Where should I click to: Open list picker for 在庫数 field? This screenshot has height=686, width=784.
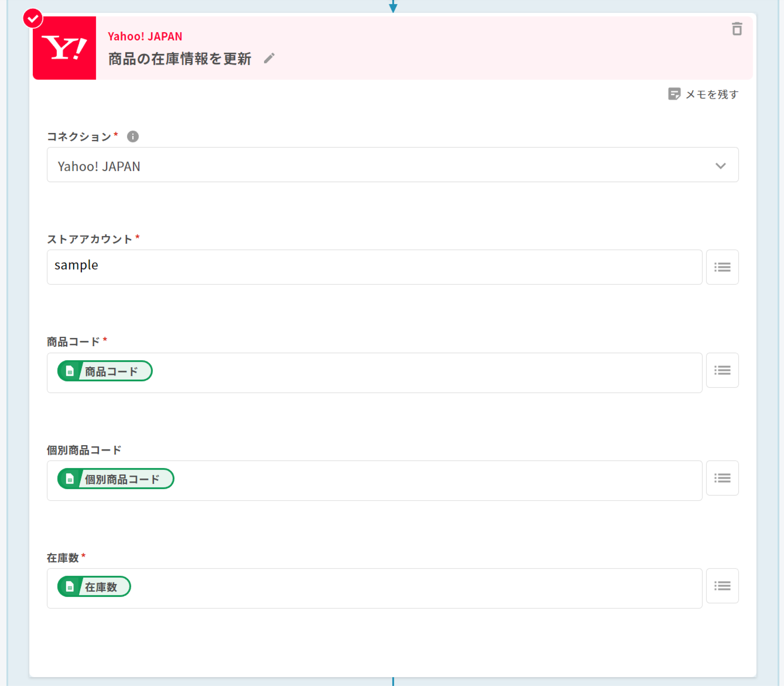722,586
